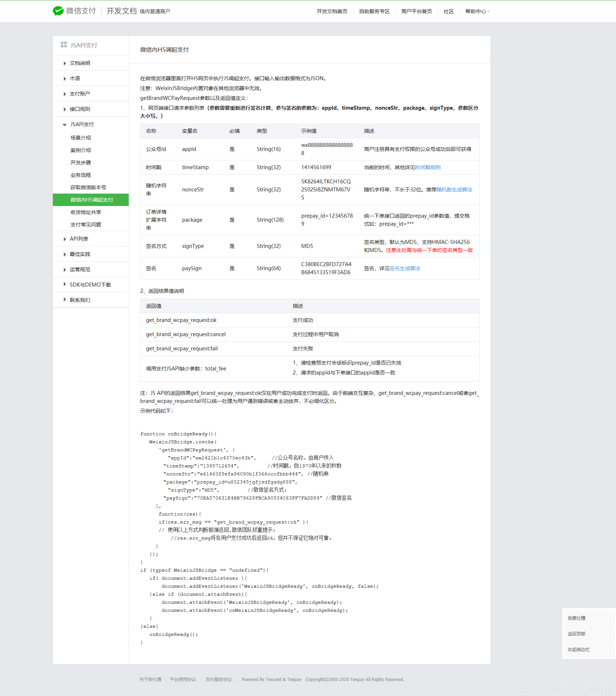
Task: Select 开发步骤 in the sidebar
Action: tap(81, 163)
